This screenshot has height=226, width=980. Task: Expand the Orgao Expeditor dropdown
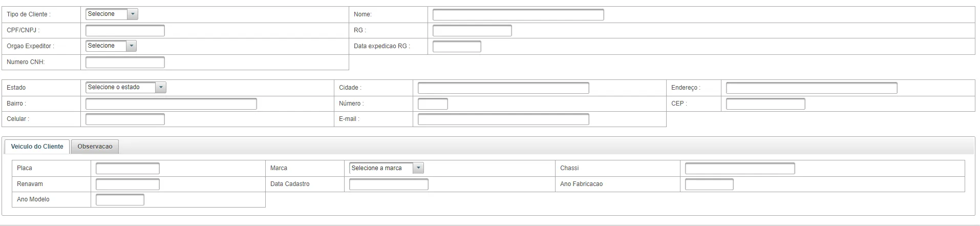click(x=111, y=46)
